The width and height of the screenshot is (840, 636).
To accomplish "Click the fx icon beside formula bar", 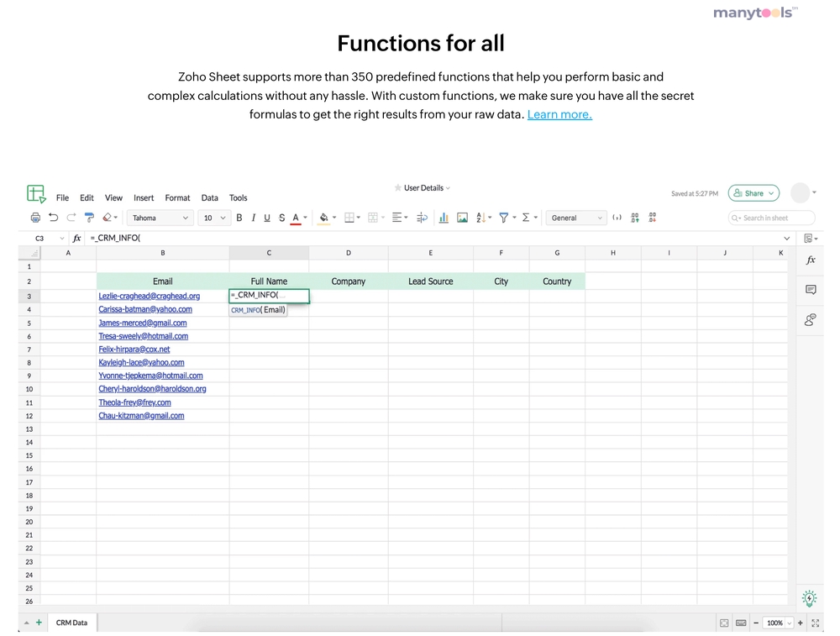I will click(76, 238).
